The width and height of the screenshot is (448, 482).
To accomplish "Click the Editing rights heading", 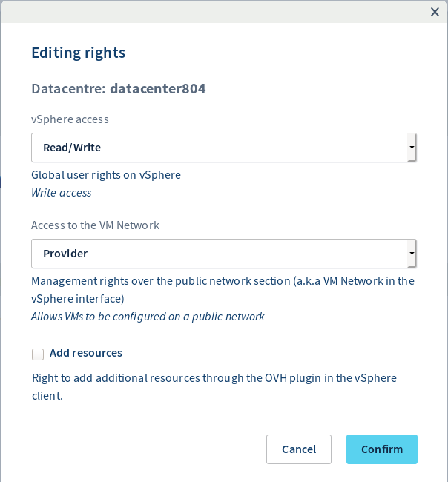I will coord(78,53).
